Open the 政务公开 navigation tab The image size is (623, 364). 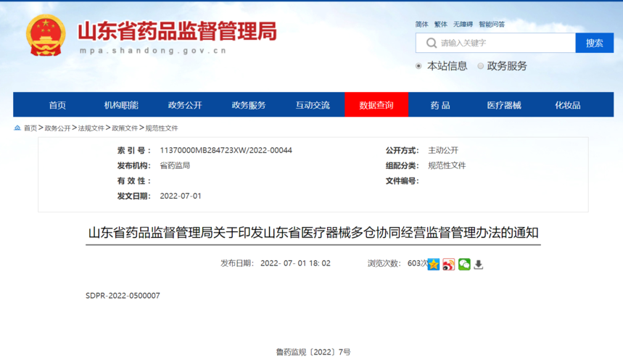185,105
